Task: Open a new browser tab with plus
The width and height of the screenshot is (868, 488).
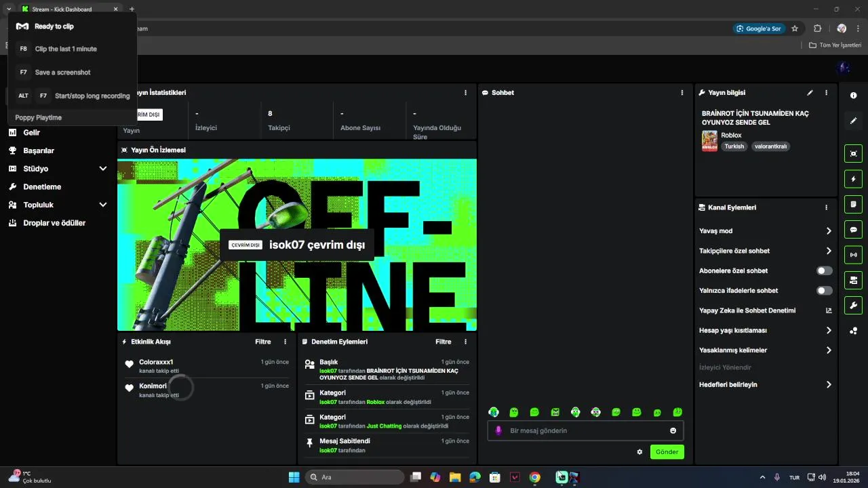Action: coord(132,9)
